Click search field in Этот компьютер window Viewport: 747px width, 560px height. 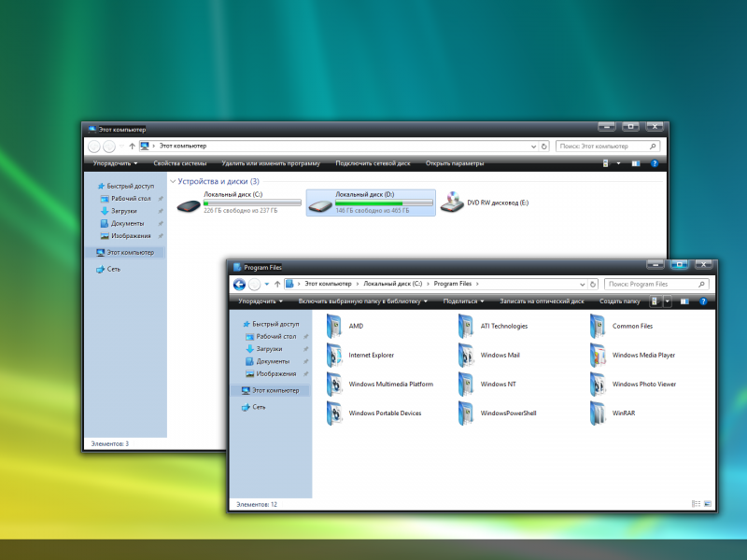(x=608, y=147)
